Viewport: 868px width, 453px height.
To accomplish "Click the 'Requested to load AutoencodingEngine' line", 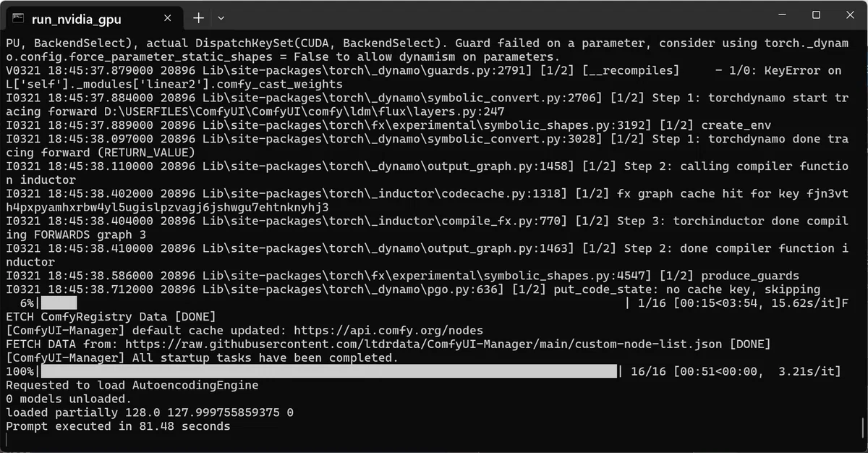I will point(132,386).
